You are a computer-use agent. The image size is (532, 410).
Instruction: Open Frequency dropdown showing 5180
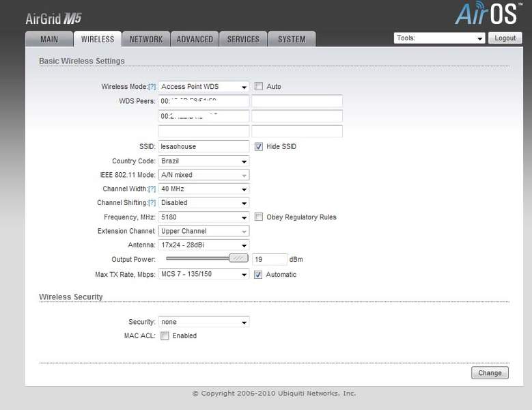pos(204,217)
